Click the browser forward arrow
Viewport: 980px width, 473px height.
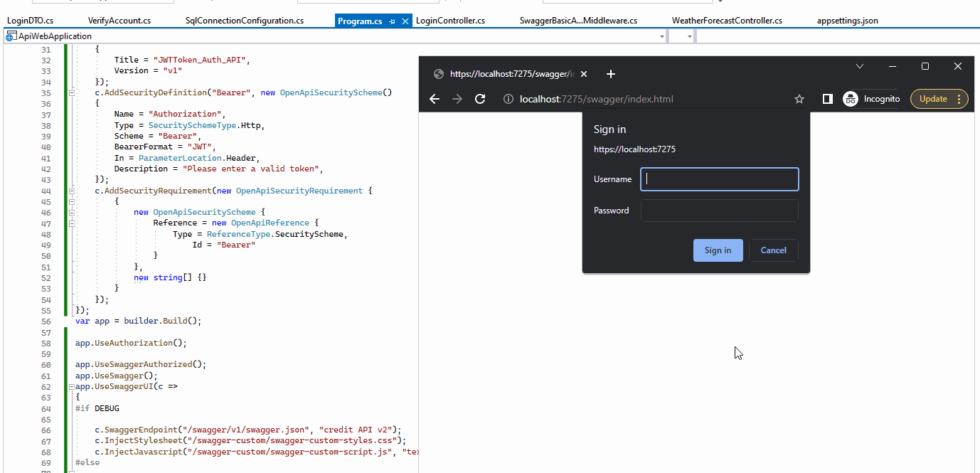457,99
